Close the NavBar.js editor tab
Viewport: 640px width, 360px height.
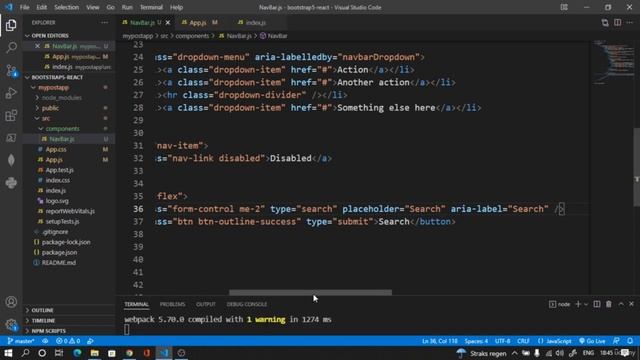pyautogui.click(x=168, y=22)
